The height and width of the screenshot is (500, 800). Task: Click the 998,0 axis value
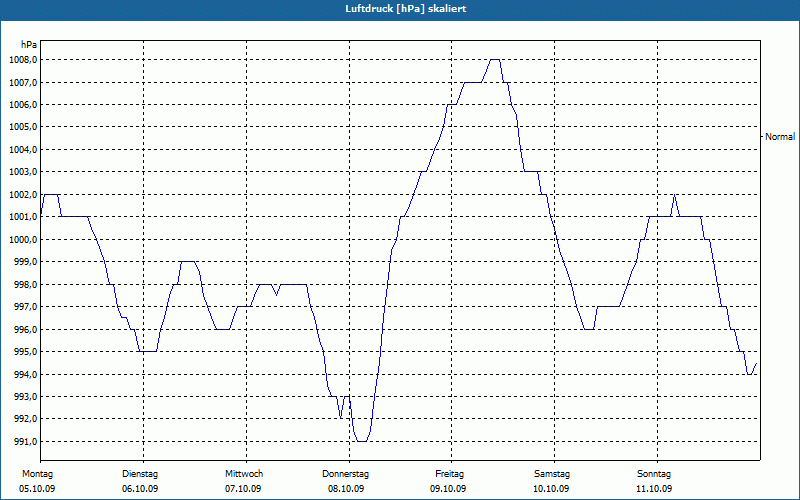point(25,285)
